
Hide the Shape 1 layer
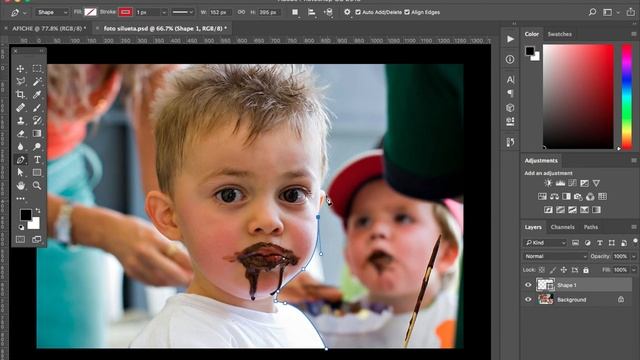click(x=528, y=285)
